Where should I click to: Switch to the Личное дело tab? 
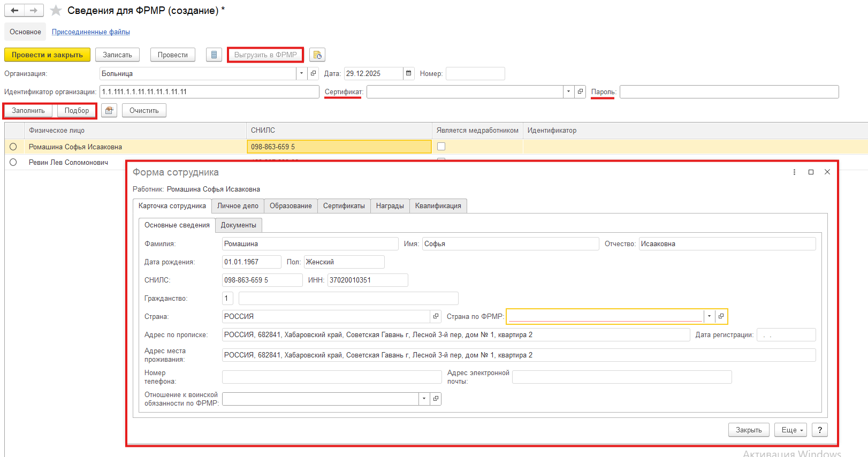[238, 206]
